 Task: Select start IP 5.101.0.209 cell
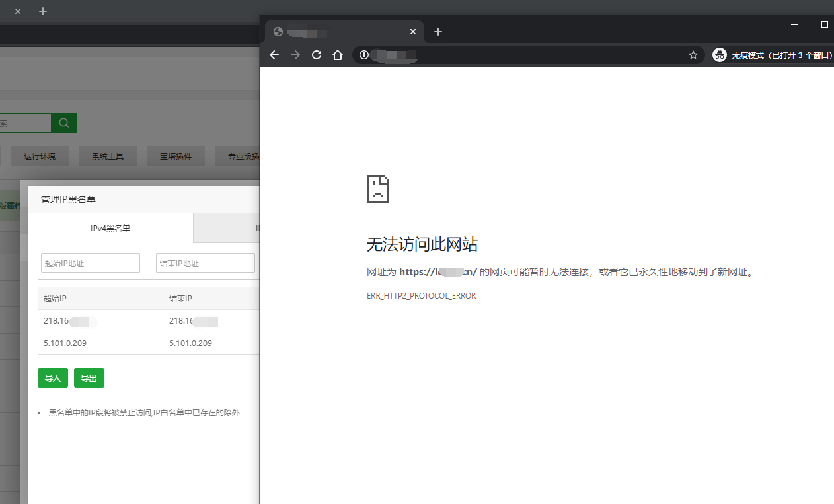click(x=65, y=343)
